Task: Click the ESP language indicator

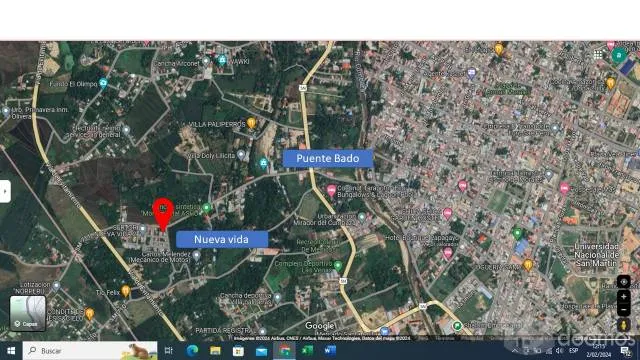Action: click(x=573, y=351)
